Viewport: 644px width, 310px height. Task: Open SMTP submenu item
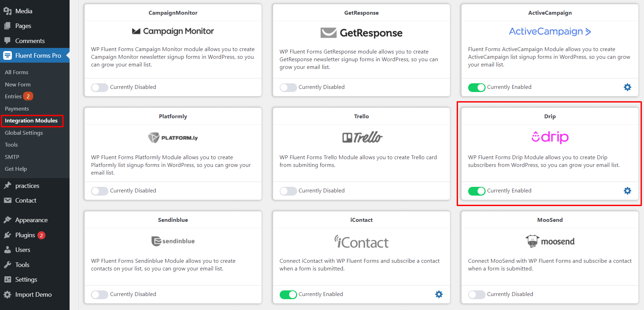[x=12, y=157]
